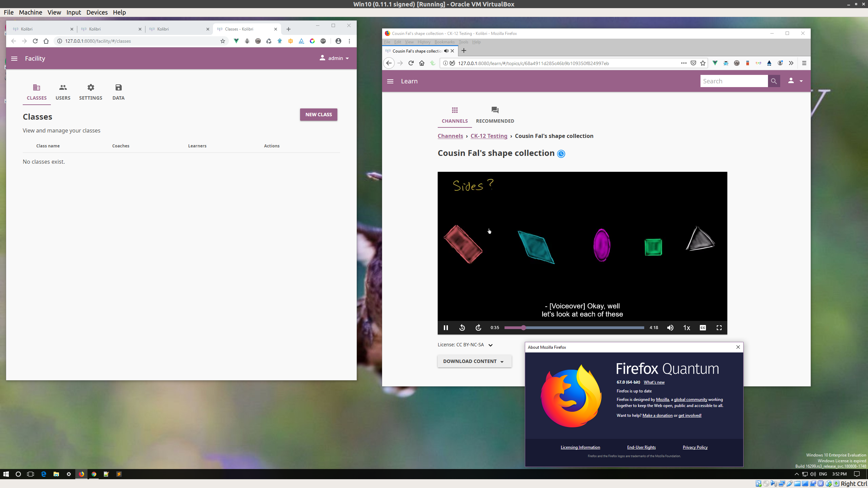Screen dimensions: 868x488
Task: Go to Channels breadcrumb link
Action: (x=450, y=136)
